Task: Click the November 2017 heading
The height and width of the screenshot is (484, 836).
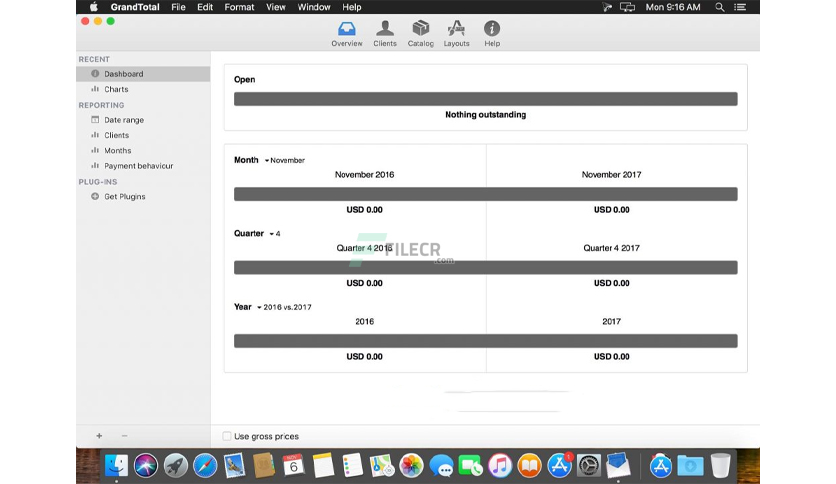Action: tap(611, 174)
